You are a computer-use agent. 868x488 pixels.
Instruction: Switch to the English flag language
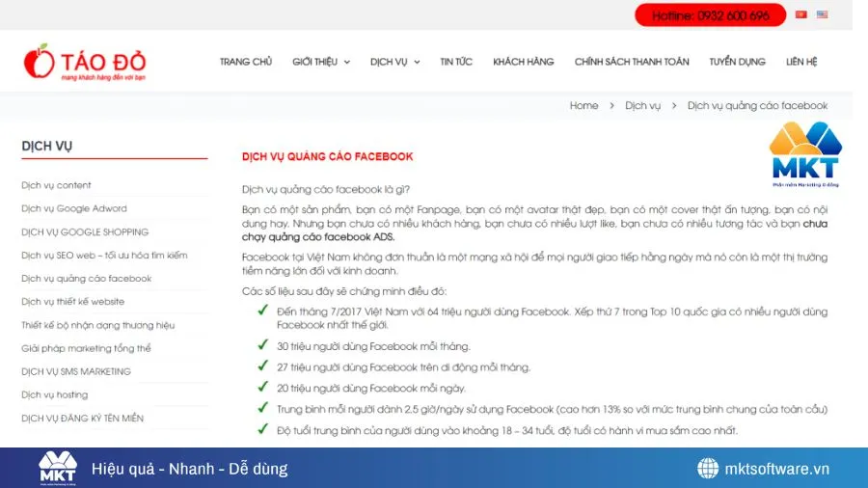(x=822, y=14)
